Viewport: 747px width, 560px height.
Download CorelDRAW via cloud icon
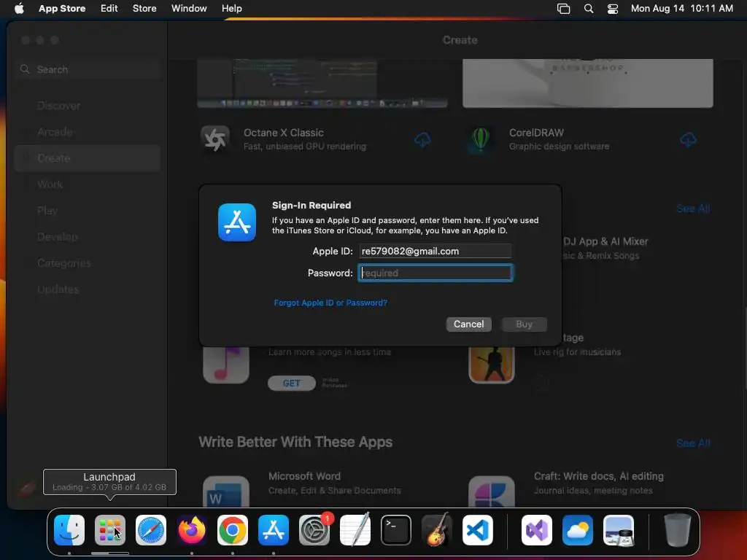click(688, 139)
